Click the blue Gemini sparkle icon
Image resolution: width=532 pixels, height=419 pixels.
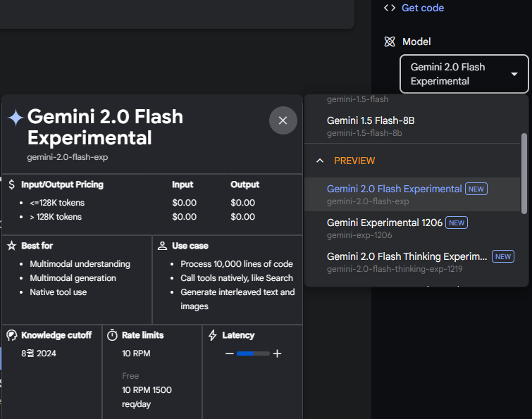(16, 118)
